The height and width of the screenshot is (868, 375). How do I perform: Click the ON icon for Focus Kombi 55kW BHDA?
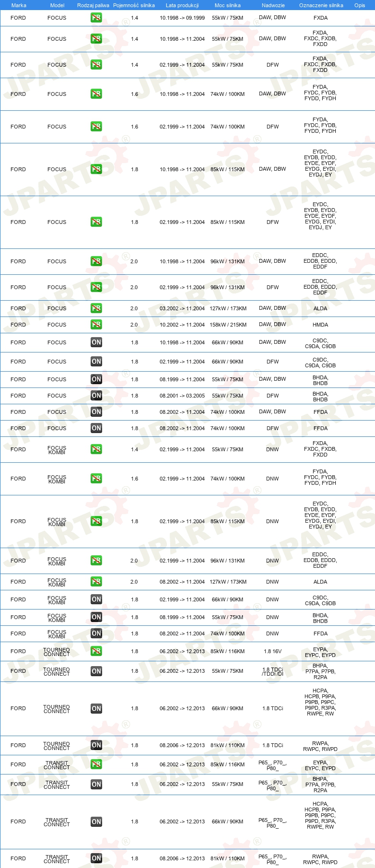pyautogui.click(x=96, y=617)
